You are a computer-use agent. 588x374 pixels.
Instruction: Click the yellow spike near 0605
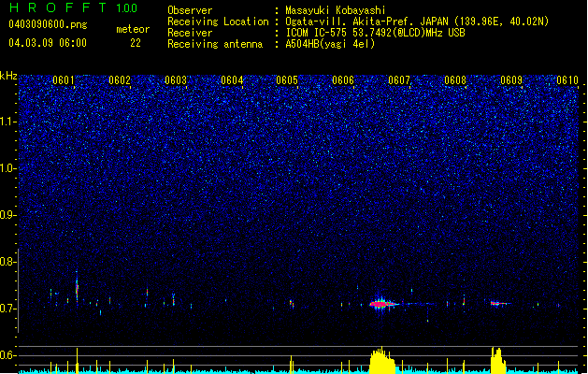click(291, 364)
